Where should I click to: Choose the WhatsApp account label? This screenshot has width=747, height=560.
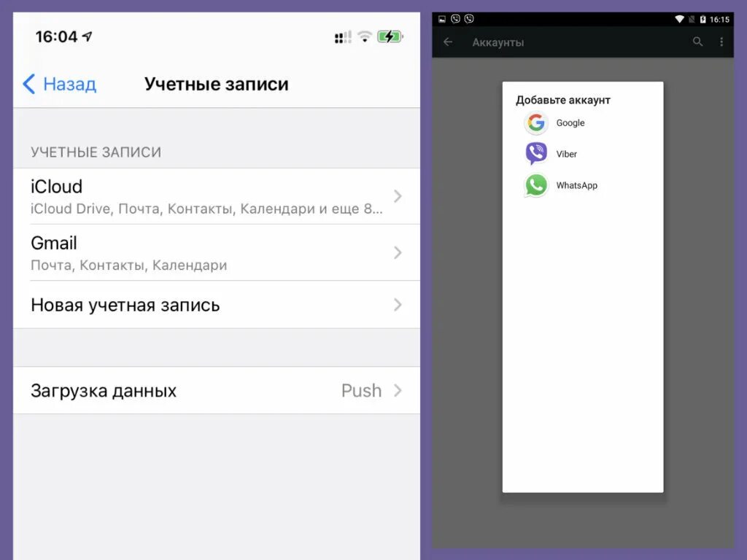[x=576, y=185]
